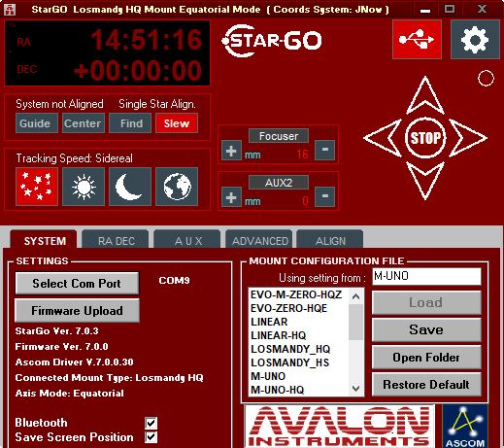This screenshot has width=504, height=448.
Task: Click the USB connection icon
Action: (x=417, y=40)
